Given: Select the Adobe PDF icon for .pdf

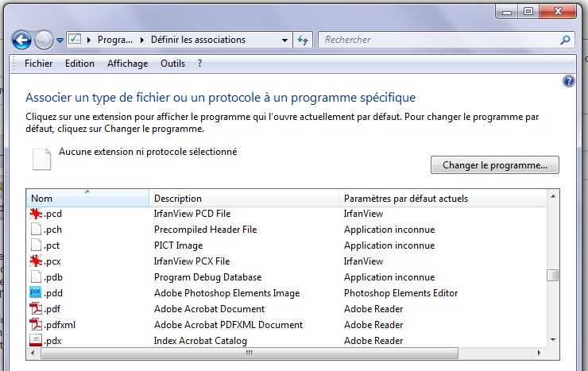Looking at the screenshot, I should 35,309.
